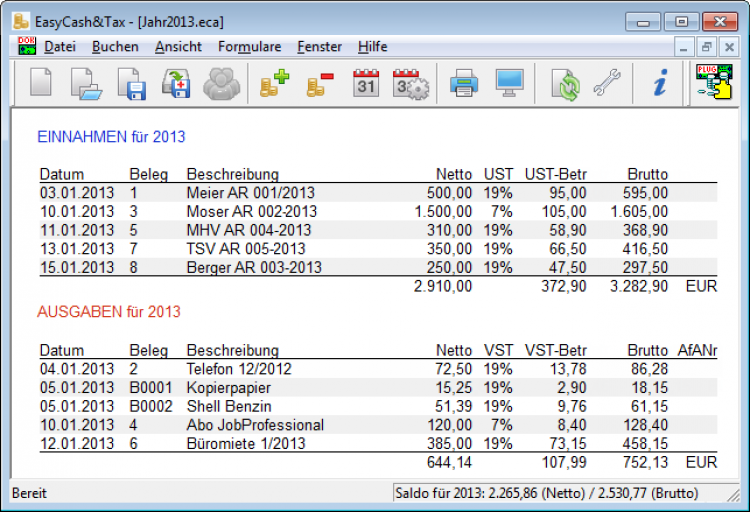Open the Buchen menu
This screenshot has width=750, height=512.
[115, 47]
